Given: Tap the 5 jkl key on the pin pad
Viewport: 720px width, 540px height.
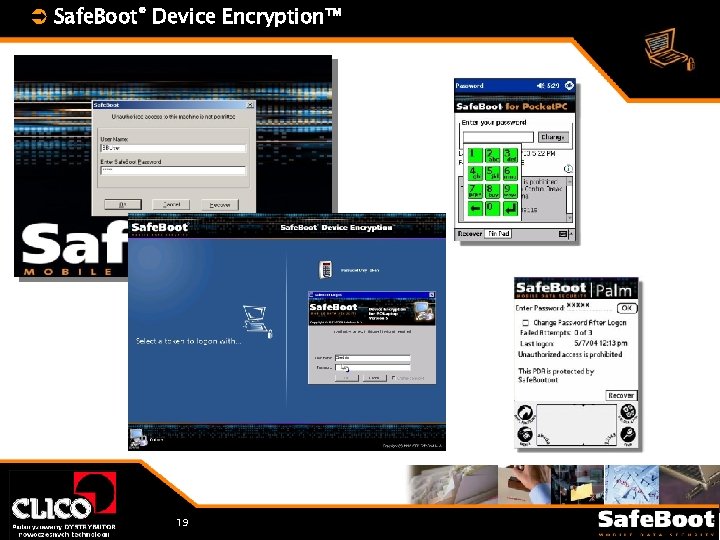Looking at the screenshot, I should click(x=493, y=173).
